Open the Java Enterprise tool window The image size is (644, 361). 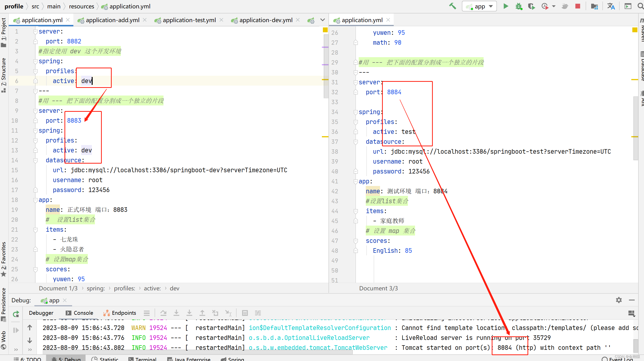click(189, 358)
